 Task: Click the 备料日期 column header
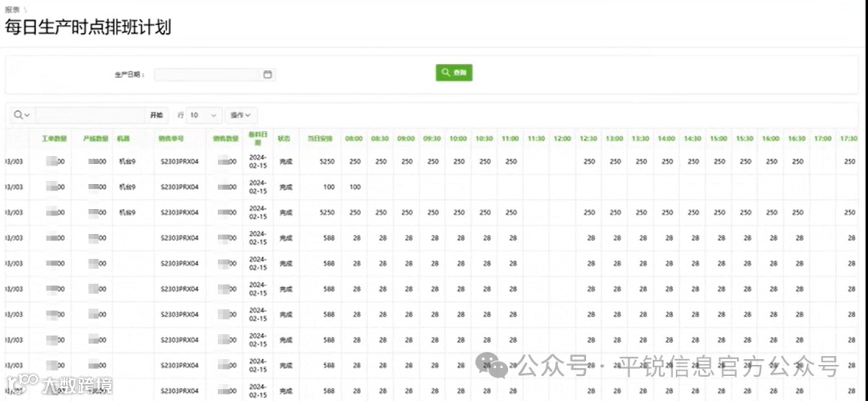[x=258, y=138]
